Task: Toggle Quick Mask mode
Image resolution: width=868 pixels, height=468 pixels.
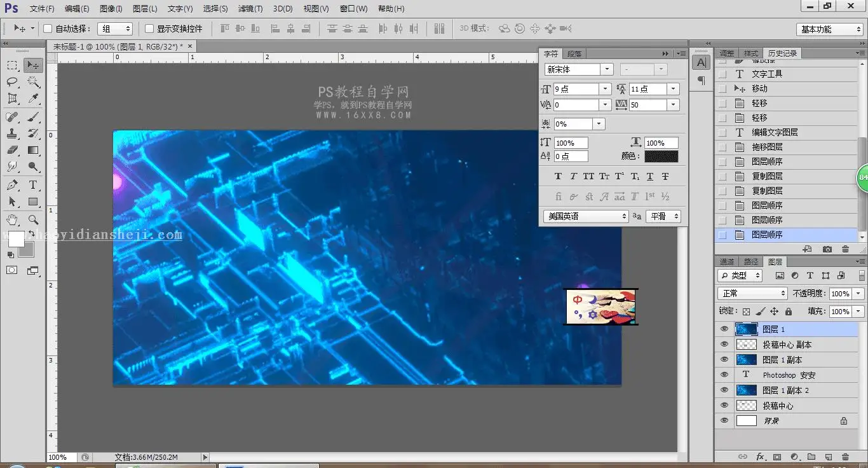Action: [12, 270]
